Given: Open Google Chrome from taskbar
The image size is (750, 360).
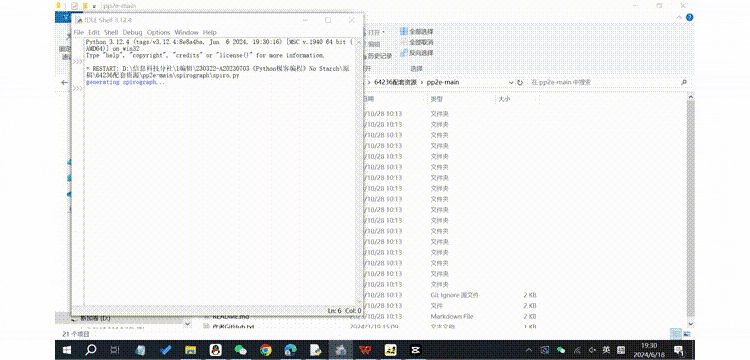Looking at the screenshot, I should coord(266,350).
